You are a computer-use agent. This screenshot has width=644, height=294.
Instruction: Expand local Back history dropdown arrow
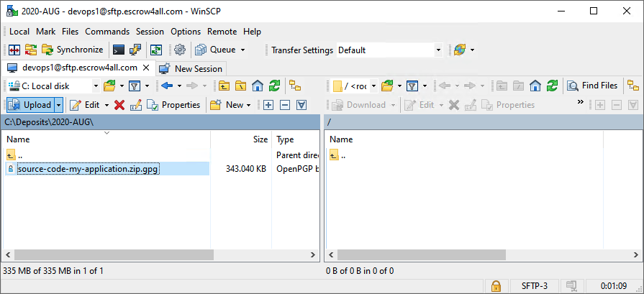coord(179,86)
